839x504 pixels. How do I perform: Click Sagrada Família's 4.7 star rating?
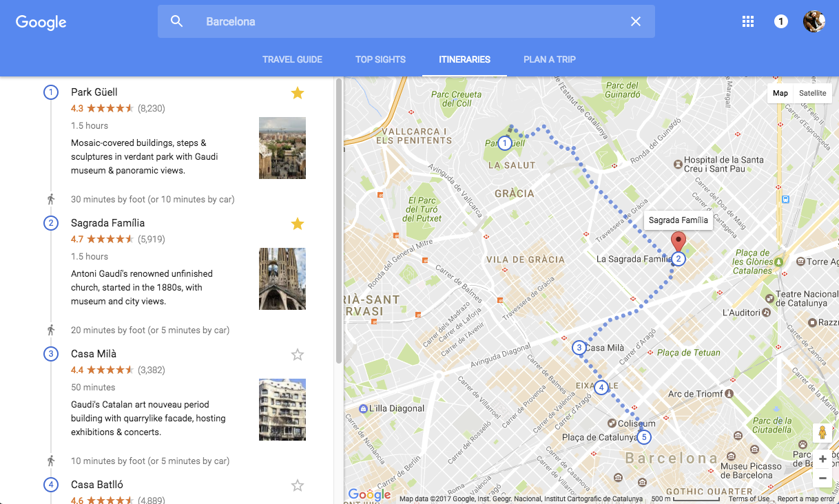tap(103, 239)
